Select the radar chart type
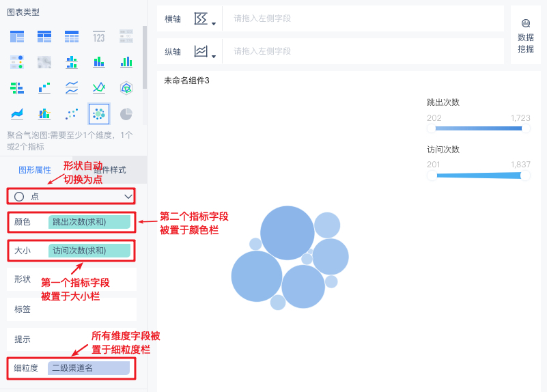 point(126,87)
